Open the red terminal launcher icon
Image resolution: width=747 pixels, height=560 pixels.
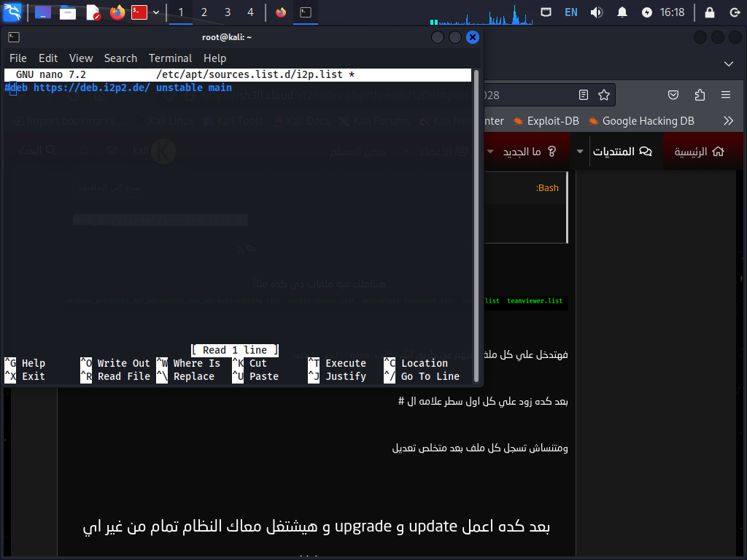tap(139, 12)
